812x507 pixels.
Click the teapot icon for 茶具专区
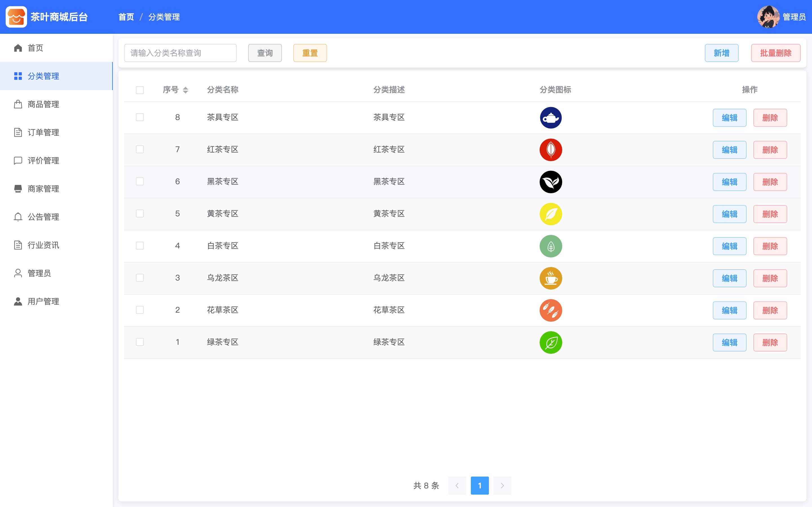pos(551,118)
